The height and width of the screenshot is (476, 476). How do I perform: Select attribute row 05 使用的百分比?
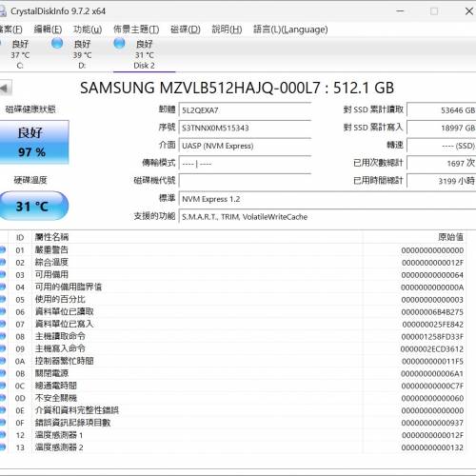coord(232,300)
